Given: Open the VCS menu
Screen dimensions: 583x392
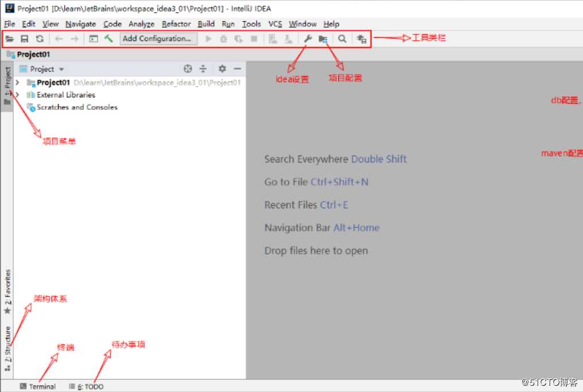Looking at the screenshot, I should point(275,24).
